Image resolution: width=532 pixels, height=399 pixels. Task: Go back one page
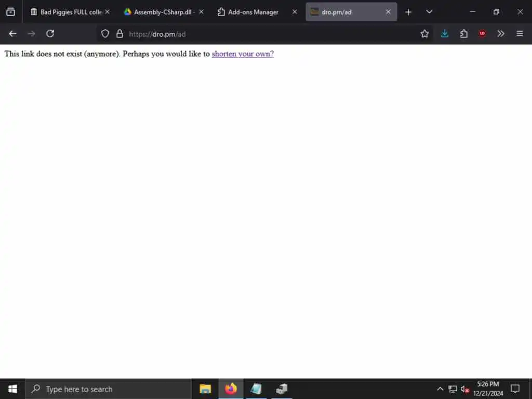point(12,34)
